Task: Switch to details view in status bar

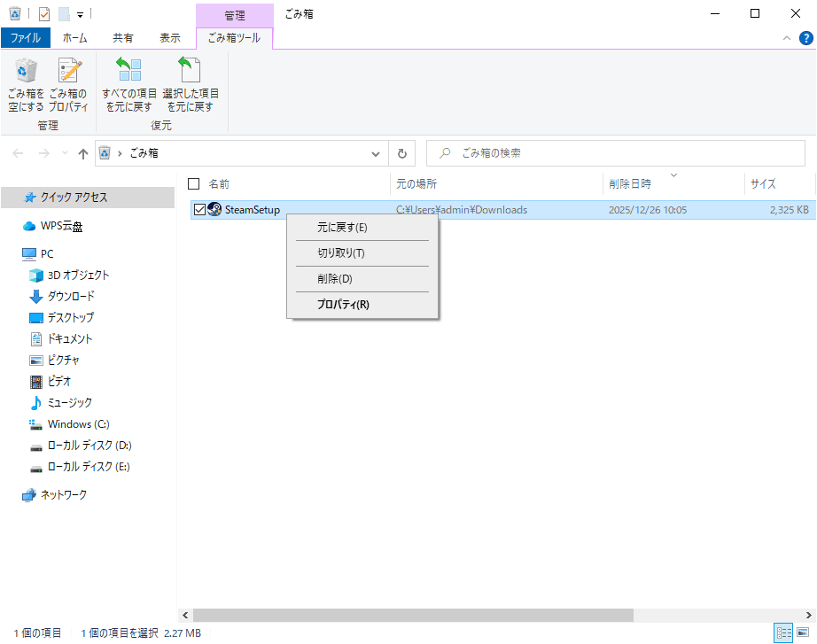Action: tap(784, 632)
